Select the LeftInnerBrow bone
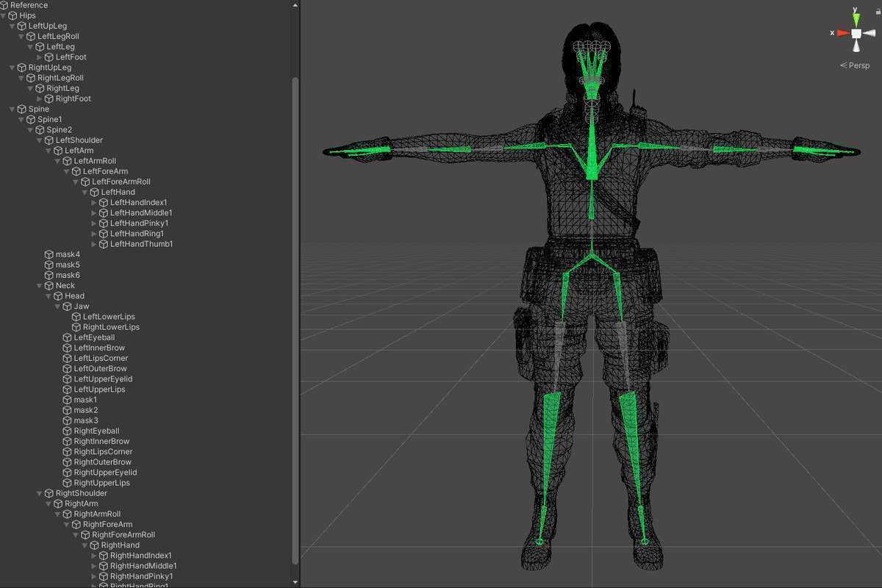Image resolution: width=882 pixels, height=588 pixels. tap(99, 348)
